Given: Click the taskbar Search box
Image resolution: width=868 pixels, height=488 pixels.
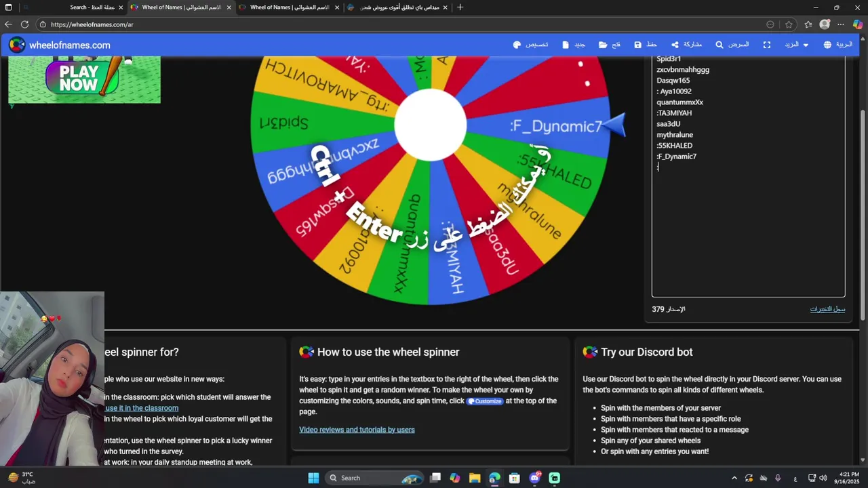Looking at the screenshot, I should (374, 478).
